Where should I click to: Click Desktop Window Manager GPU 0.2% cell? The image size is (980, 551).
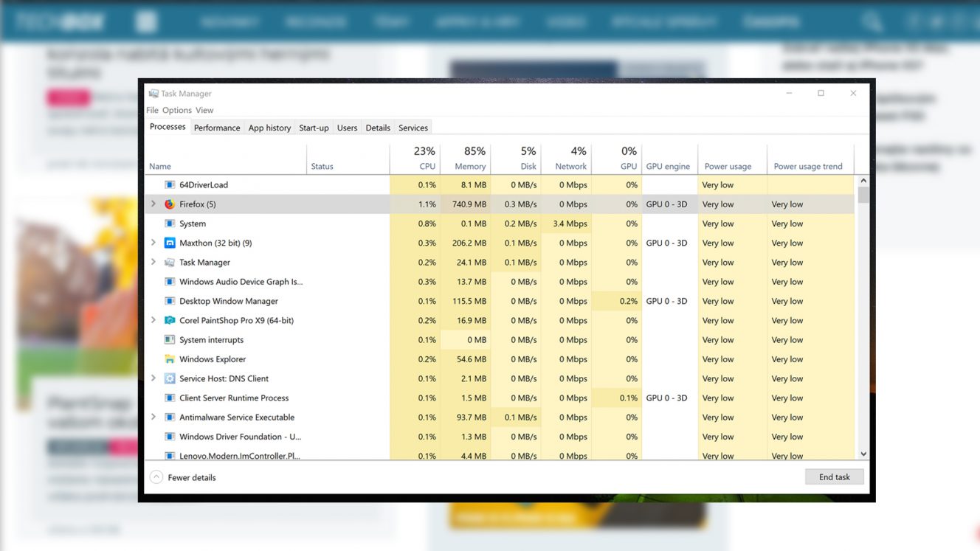coord(616,301)
